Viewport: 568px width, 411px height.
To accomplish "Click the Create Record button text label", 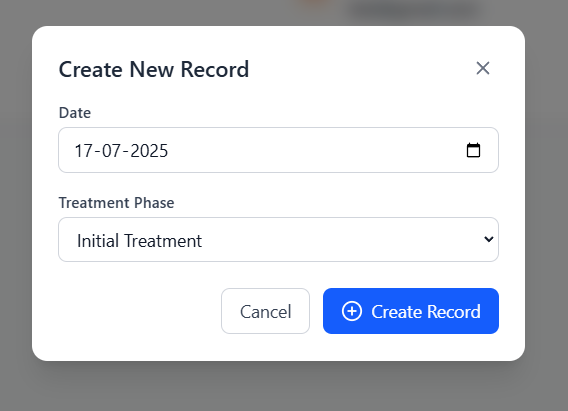I will pyautogui.click(x=426, y=312).
